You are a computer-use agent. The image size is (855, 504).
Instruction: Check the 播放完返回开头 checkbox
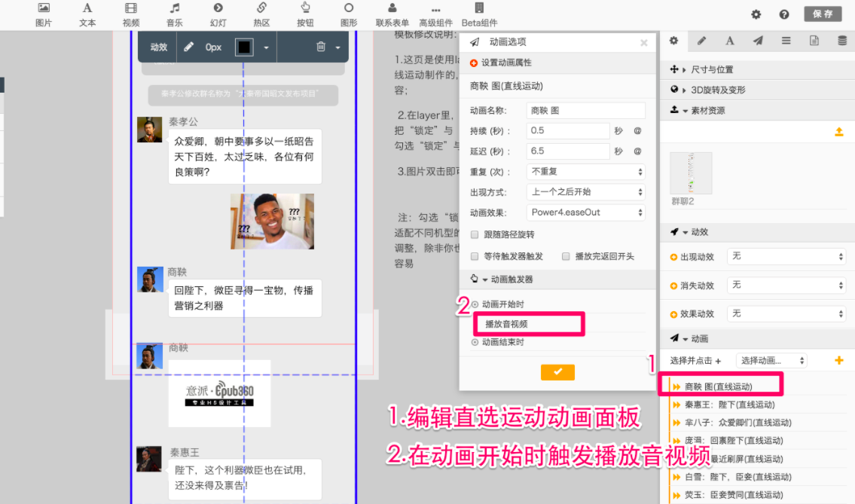566,256
